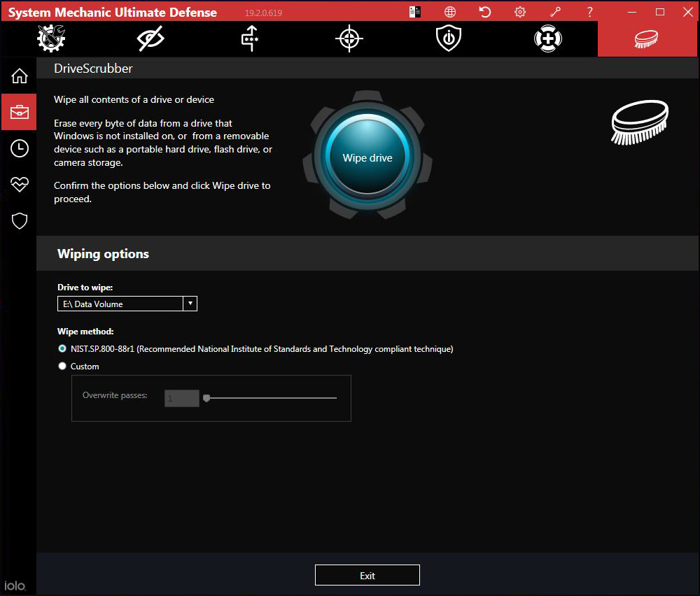This screenshot has width=700, height=596.
Task: Select the Custom wipe method
Action: click(62, 366)
